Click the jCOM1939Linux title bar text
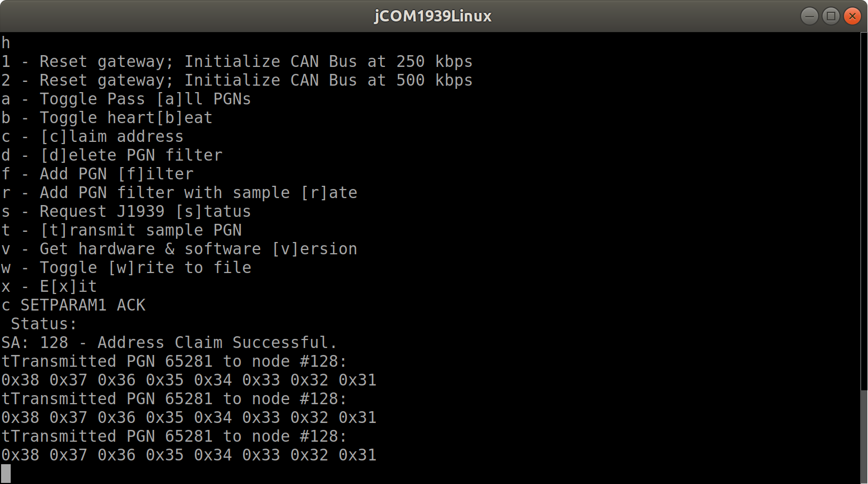This screenshot has width=868, height=484. (x=433, y=16)
